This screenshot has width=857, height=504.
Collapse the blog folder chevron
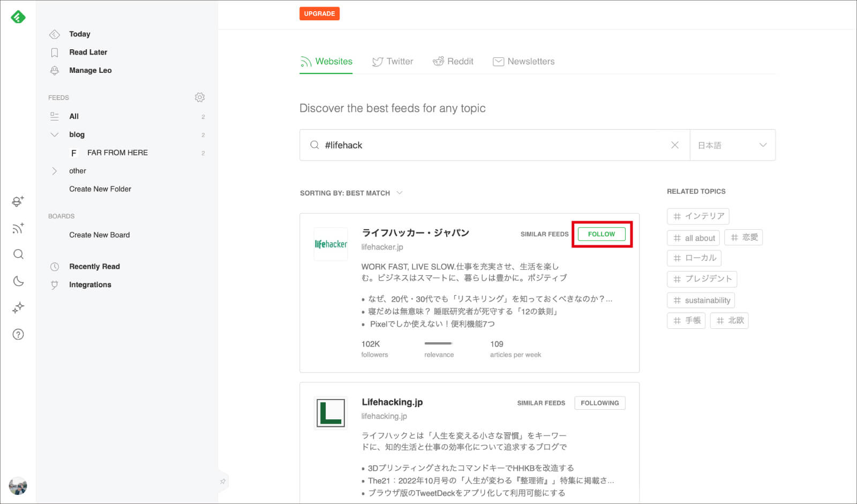point(54,134)
